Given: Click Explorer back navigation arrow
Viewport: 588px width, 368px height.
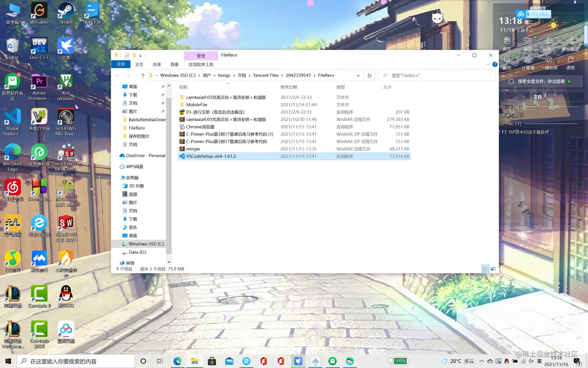Looking at the screenshot, I should click(117, 76).
